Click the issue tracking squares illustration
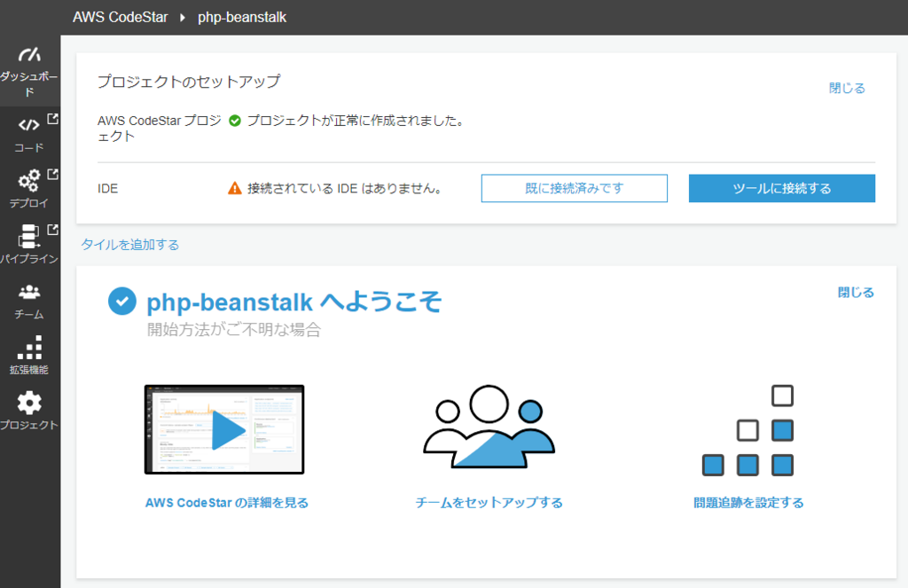Viewport: 908px width, 588px height. pos(748,430)
